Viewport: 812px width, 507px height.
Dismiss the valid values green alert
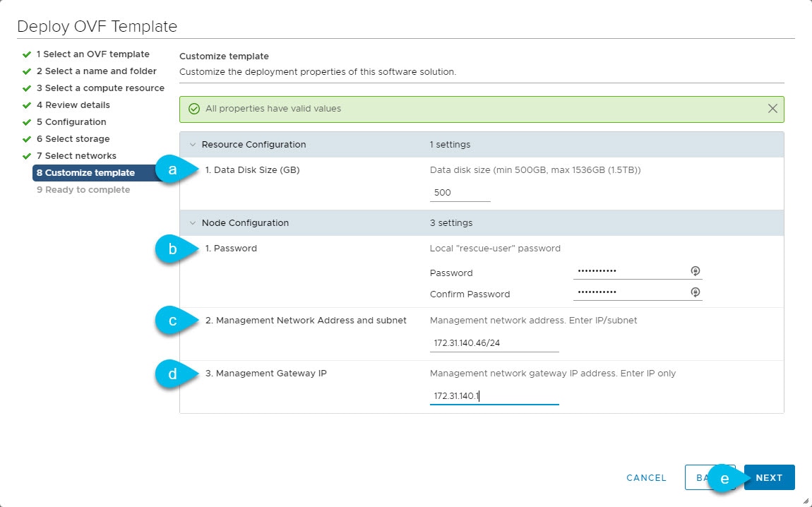point(772,109)
